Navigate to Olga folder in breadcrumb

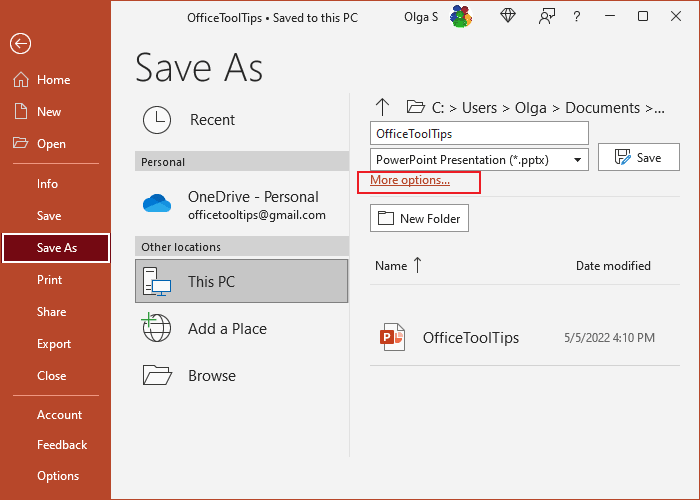point(531,108)
